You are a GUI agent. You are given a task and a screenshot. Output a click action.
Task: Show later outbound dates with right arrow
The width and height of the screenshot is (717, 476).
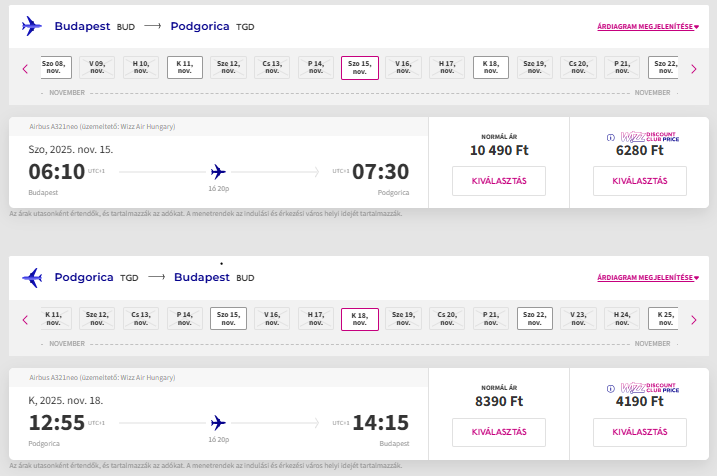point(694,69)
